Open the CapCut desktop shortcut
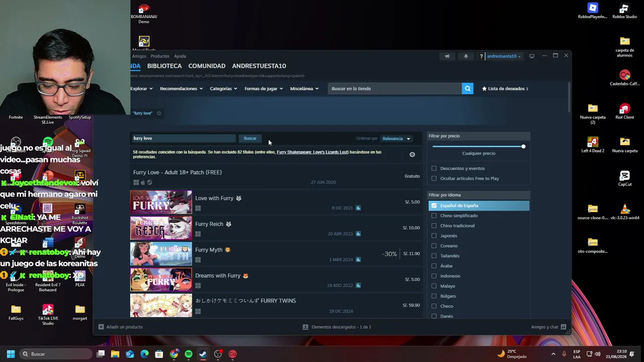This screenshot has height=362, width=644. pyautogui.click(x=624, y=178)
